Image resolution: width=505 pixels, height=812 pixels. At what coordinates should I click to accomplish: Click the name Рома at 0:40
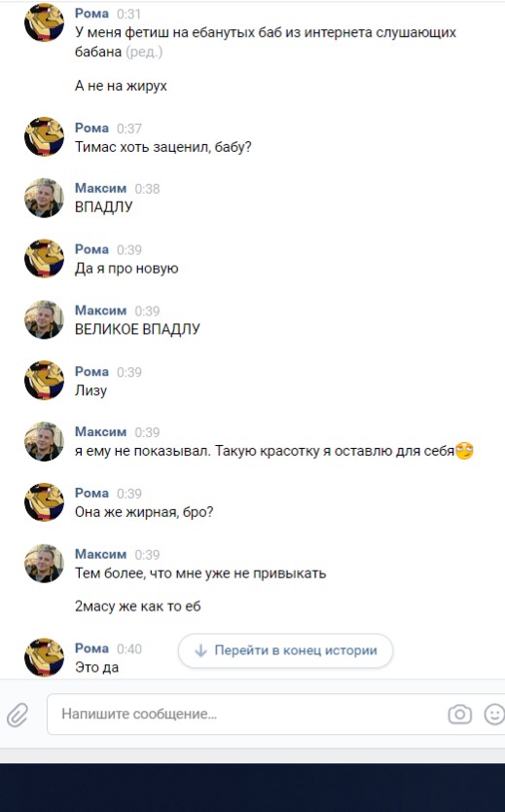[x=91, y=648]
